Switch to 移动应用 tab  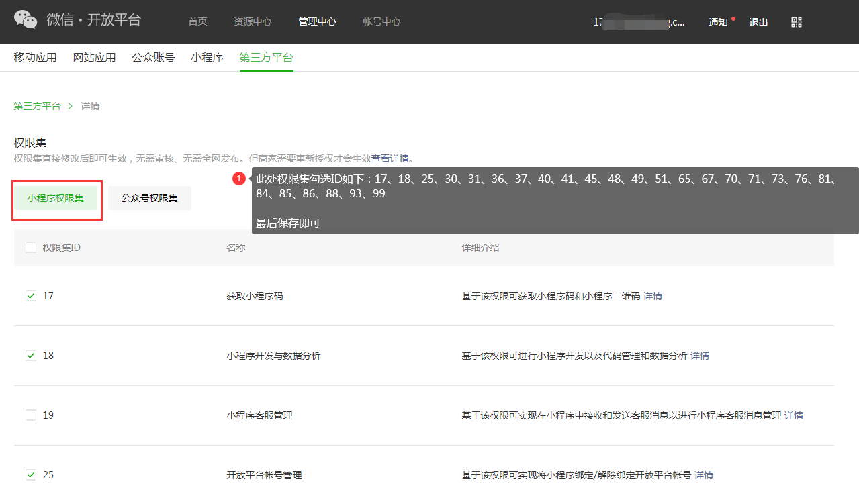point(35,58)
